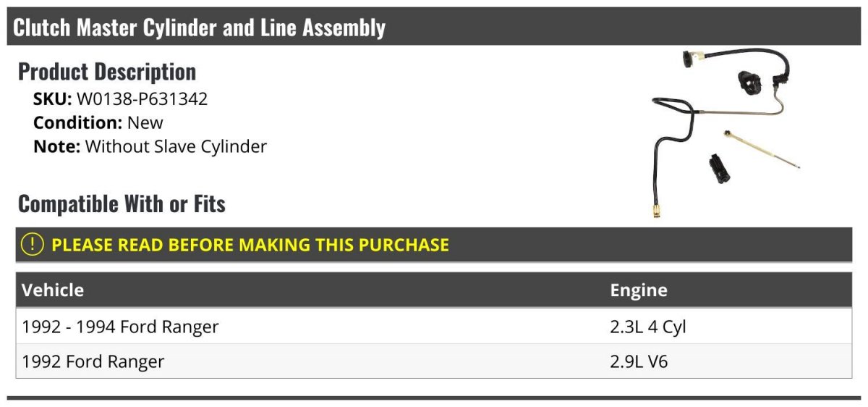Image resolution: width=868 pixels, height=407 pixels.
Task: Click the Vehicle column header
Action: click(53, 290)
